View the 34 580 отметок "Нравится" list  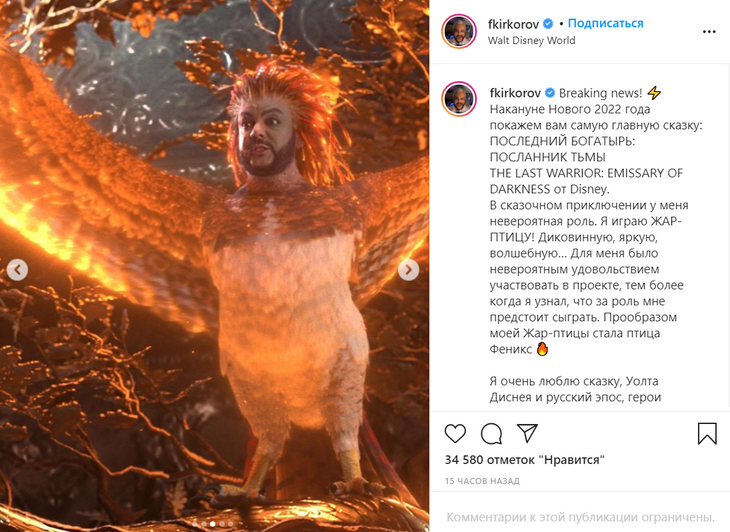525,460
